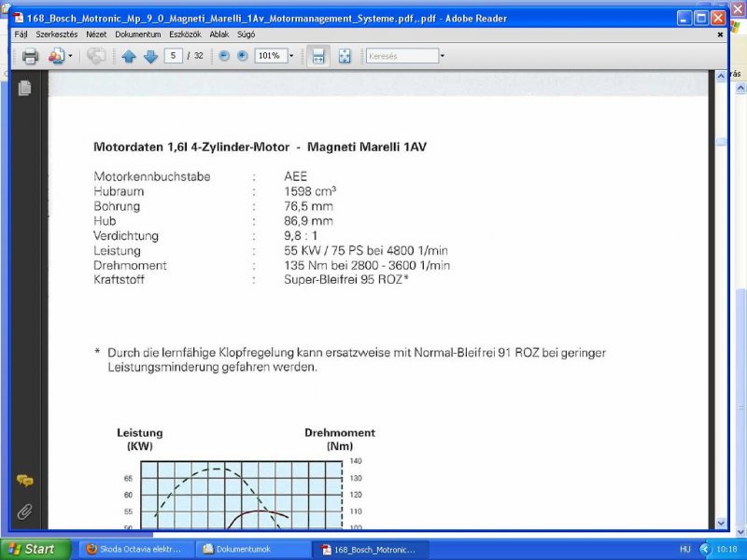Switch to the Dokumentumok taskbar item
The height and width of the screenshot is (560, 747).
253,549
